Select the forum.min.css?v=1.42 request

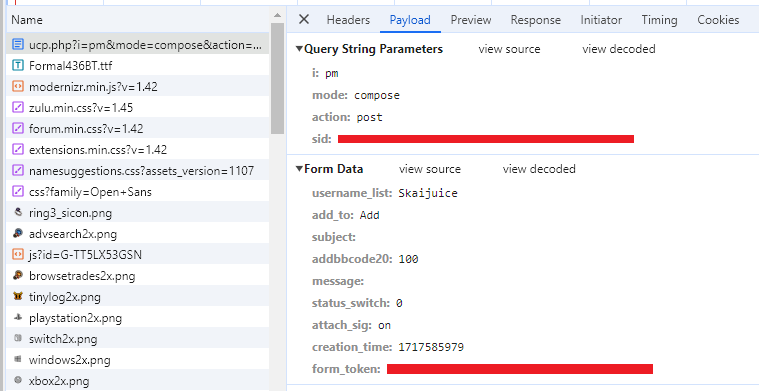(138, 129)
